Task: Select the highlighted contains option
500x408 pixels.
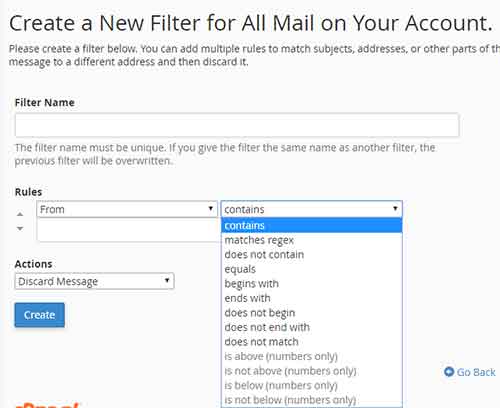Action: pyautogui.click(x=312, y=225)
